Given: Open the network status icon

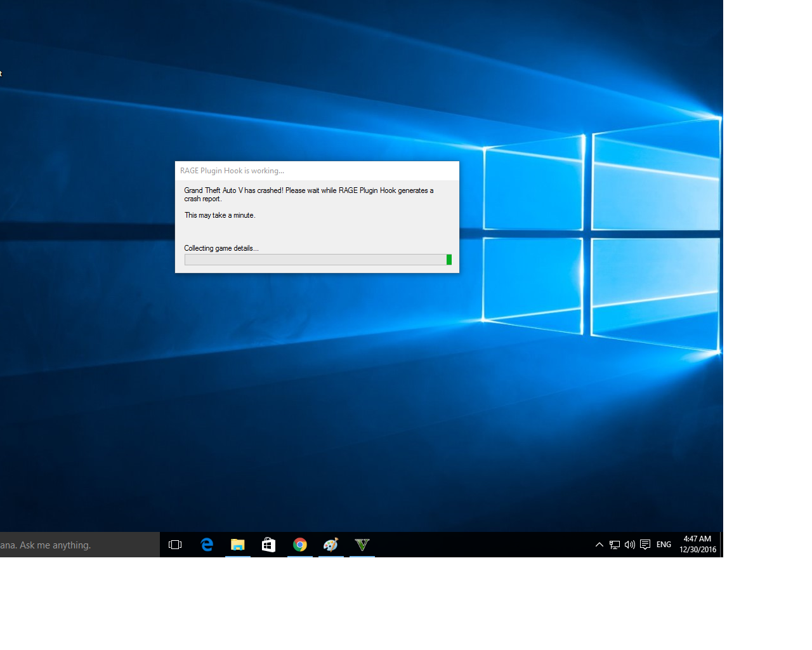Looking at the screenshot, I should [614, 545].
